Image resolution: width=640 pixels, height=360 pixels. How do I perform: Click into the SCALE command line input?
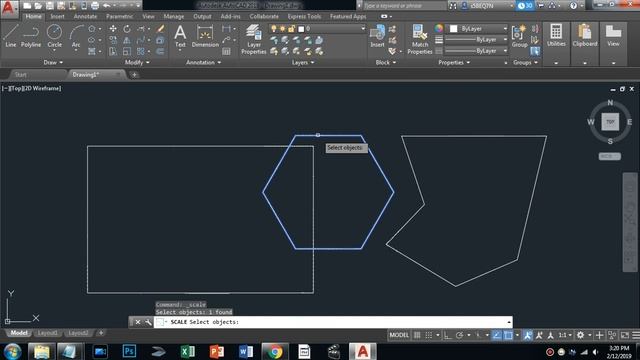(333, 322)
